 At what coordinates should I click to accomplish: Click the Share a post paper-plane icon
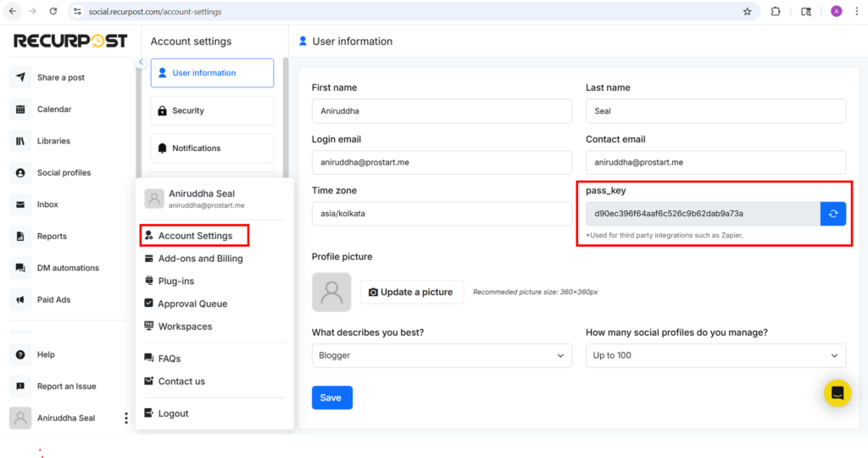(20, 77)
